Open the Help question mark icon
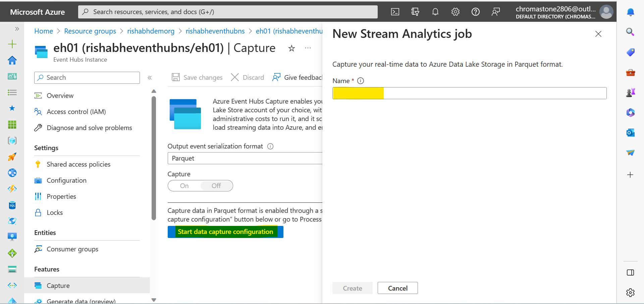 click(476, 12)
